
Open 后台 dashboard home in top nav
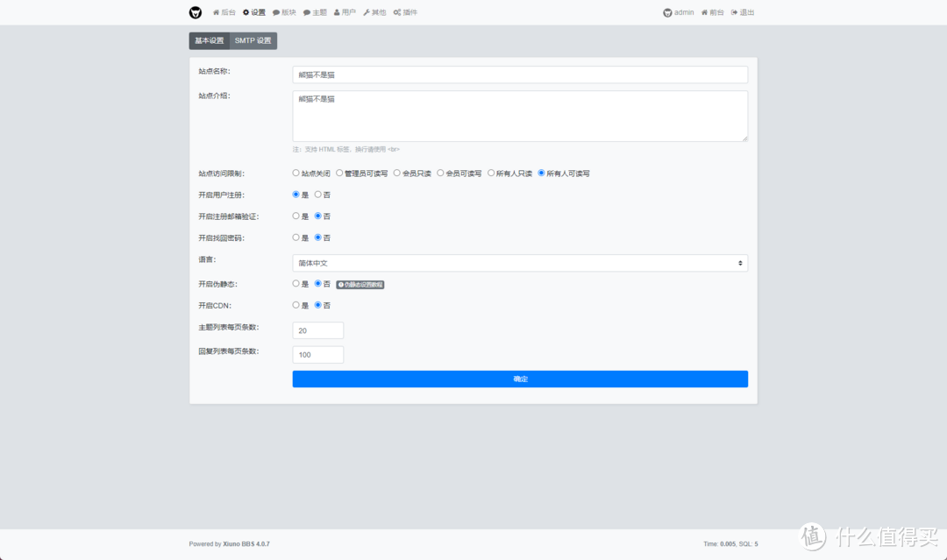point(224,12)
